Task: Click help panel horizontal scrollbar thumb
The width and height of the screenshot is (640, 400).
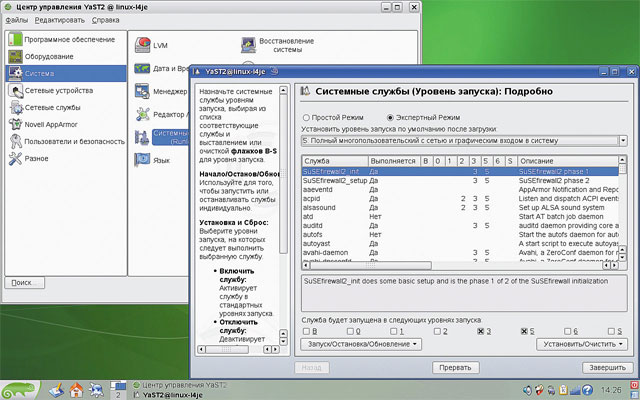Action: point(227,349)
